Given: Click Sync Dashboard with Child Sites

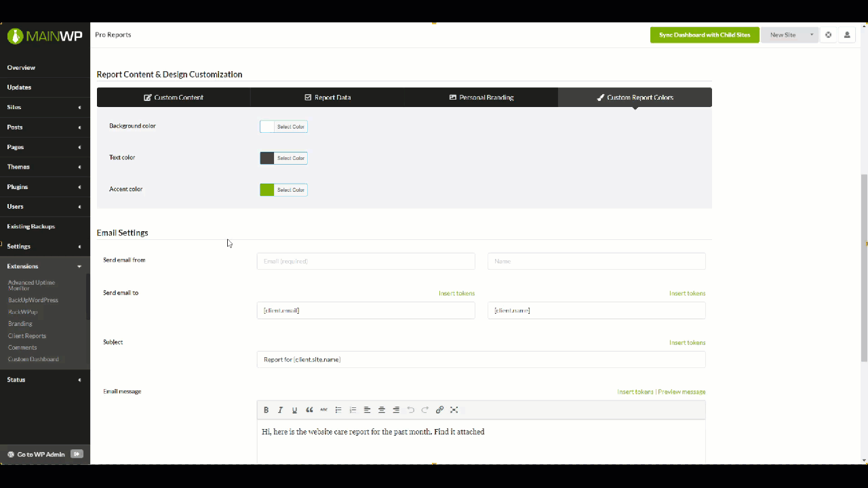Looking at the screenshot, I should [x=705, y=35].
